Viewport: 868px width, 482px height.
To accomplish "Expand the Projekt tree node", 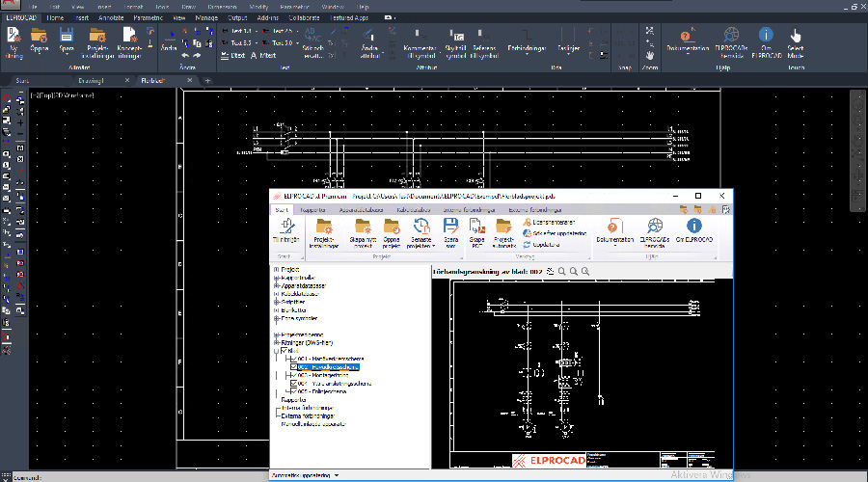I will (x=276, y=270).
